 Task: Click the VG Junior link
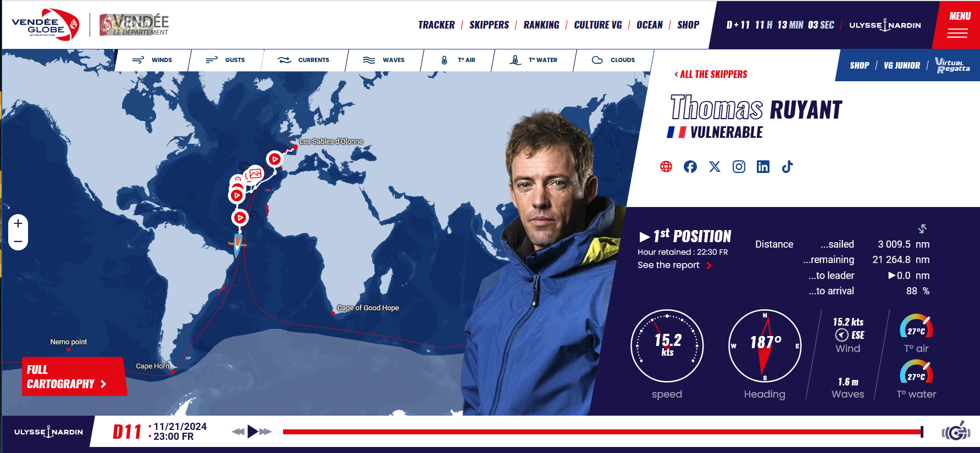(x=901, y=66)
